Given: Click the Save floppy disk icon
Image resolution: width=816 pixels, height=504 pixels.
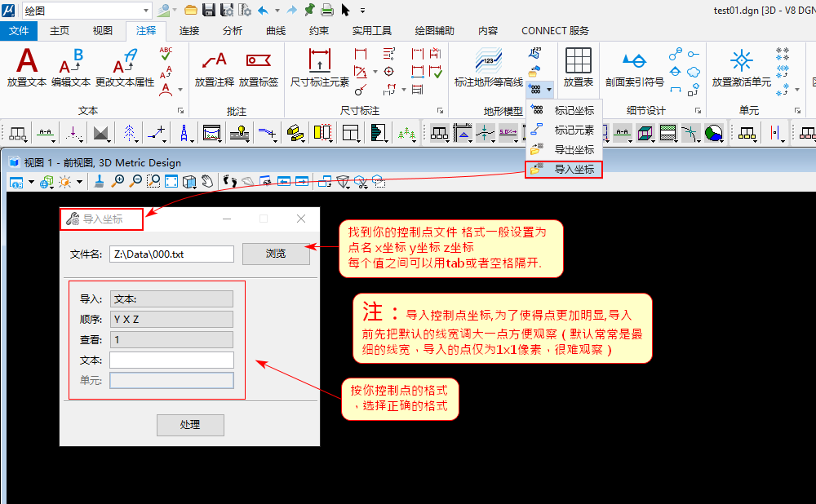Looking at the screenshot, I should click(209, 10).
